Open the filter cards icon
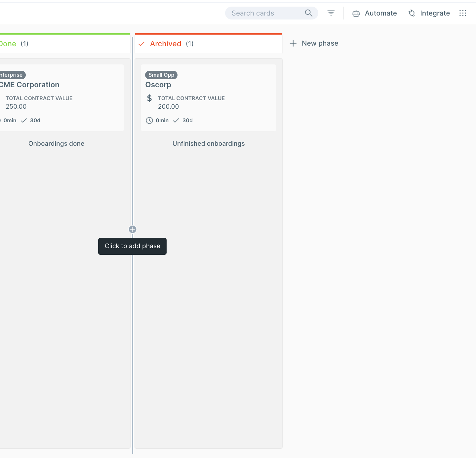Viewport: 476px width, 458px height. (x=331, y=13)
